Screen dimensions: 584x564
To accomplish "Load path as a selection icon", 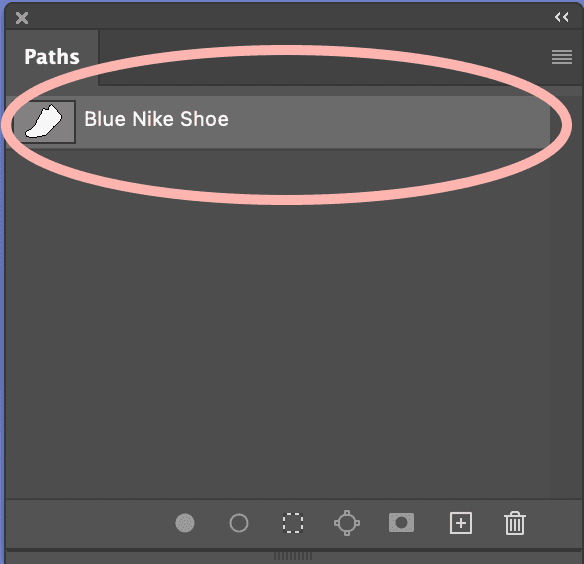I will click(293, 523).
